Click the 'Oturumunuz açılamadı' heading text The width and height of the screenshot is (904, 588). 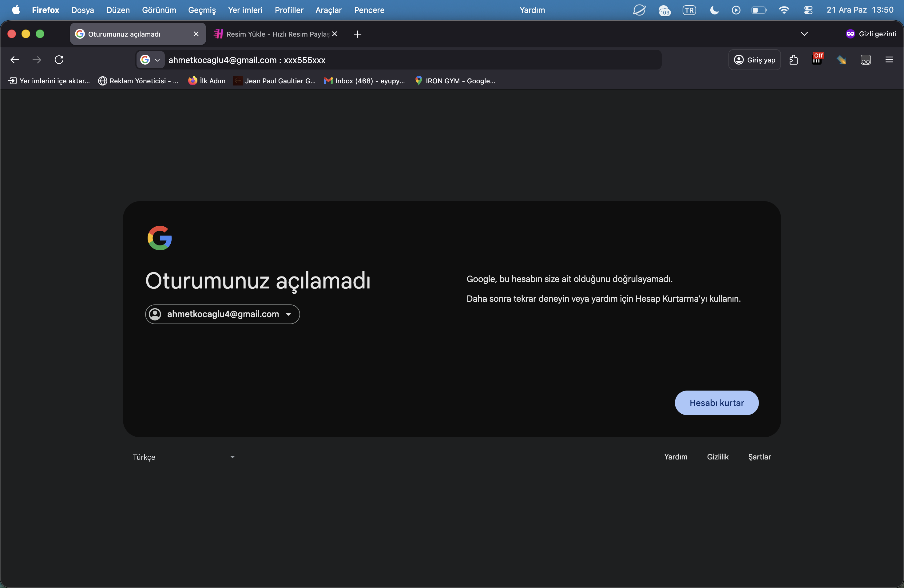click(x=258, y=281)
